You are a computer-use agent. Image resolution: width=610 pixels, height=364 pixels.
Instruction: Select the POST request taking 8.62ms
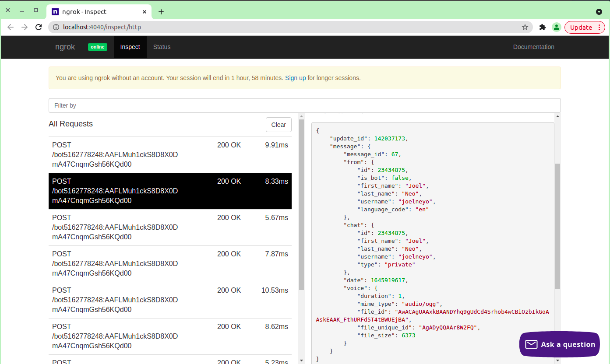point(170,336)
